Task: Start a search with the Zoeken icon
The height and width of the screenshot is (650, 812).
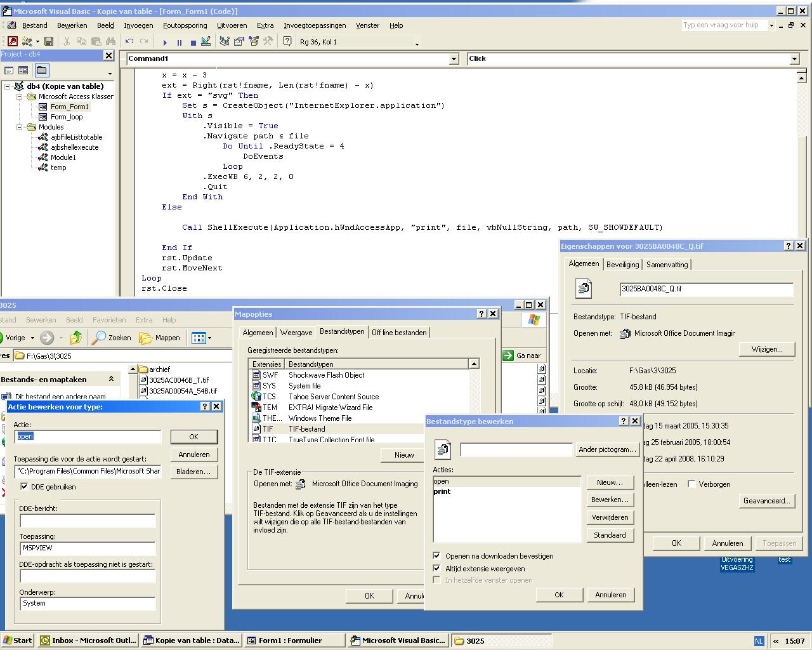Action: 112,337
